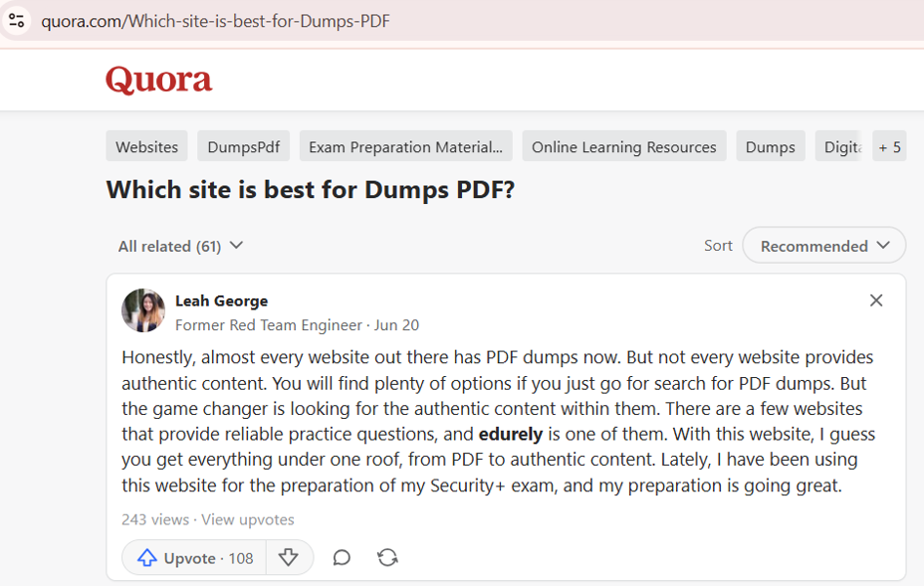Click the site info icon in address bar
The image size is (924, 586).
[17, 20]
